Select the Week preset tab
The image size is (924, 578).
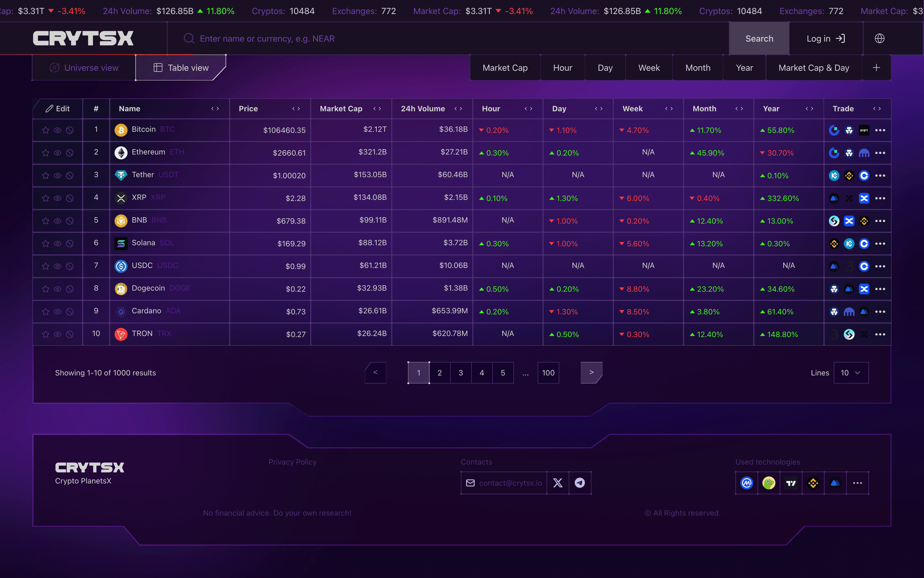coord(649,68)
